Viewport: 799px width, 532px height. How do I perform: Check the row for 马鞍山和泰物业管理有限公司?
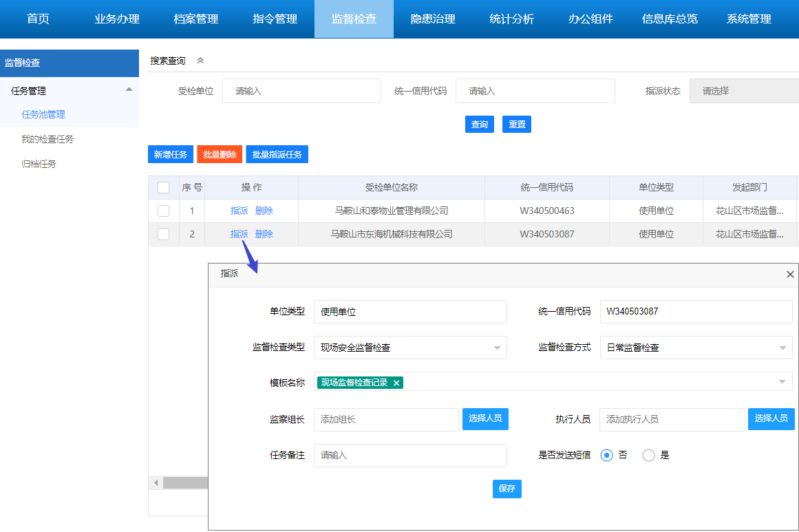click(x=164, y=211)
